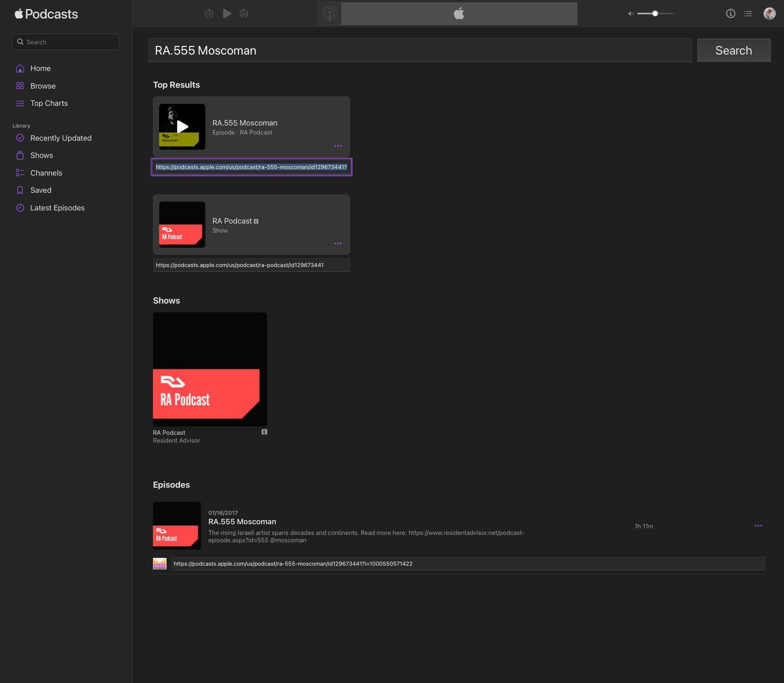The height and width of the screenshot is (683, 784).
Task: Open the RA.555 Moscoman top result title
Action: pos(245,123)
